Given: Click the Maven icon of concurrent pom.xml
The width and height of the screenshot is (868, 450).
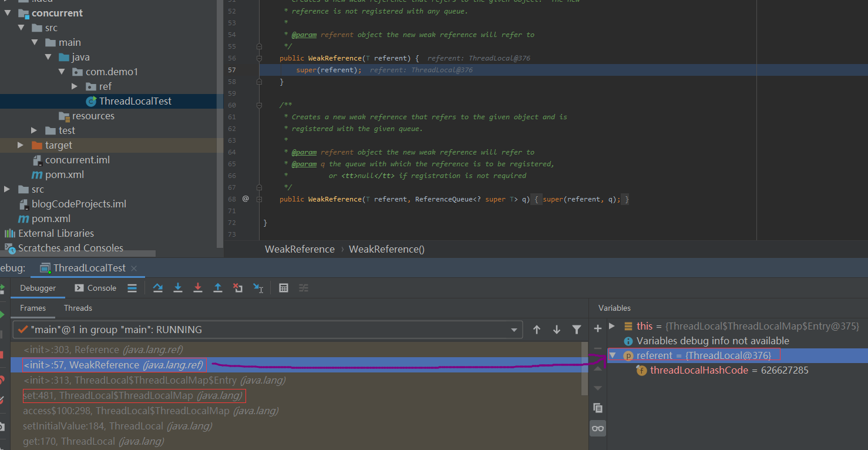Looking at the screenshot, I should (x=38, y=174).
